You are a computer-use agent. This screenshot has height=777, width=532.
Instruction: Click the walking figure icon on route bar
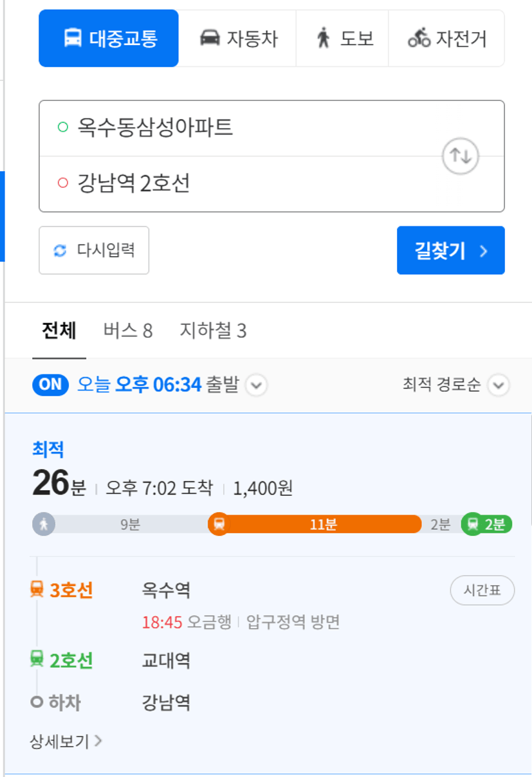(44, 524)
